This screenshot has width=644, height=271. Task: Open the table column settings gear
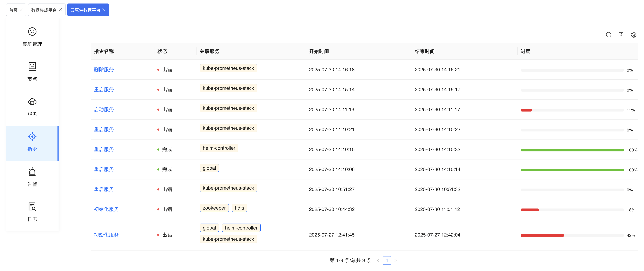click(633, 35)
